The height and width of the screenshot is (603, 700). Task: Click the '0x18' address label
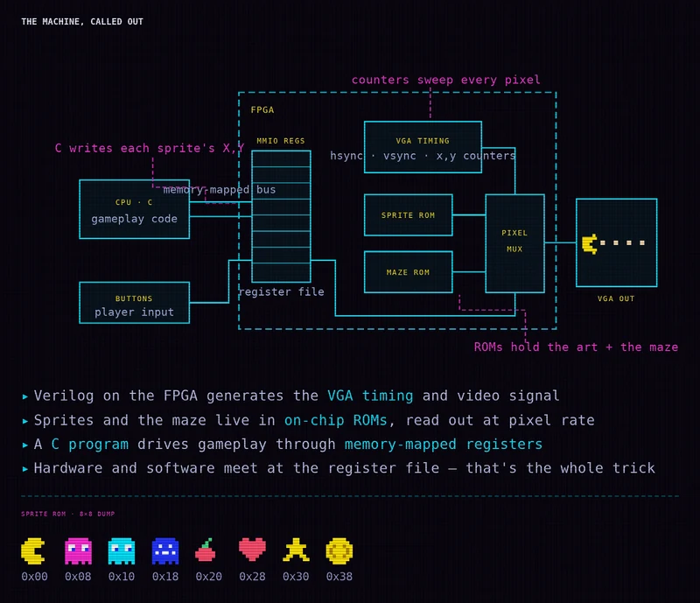(x=165, y=577)
